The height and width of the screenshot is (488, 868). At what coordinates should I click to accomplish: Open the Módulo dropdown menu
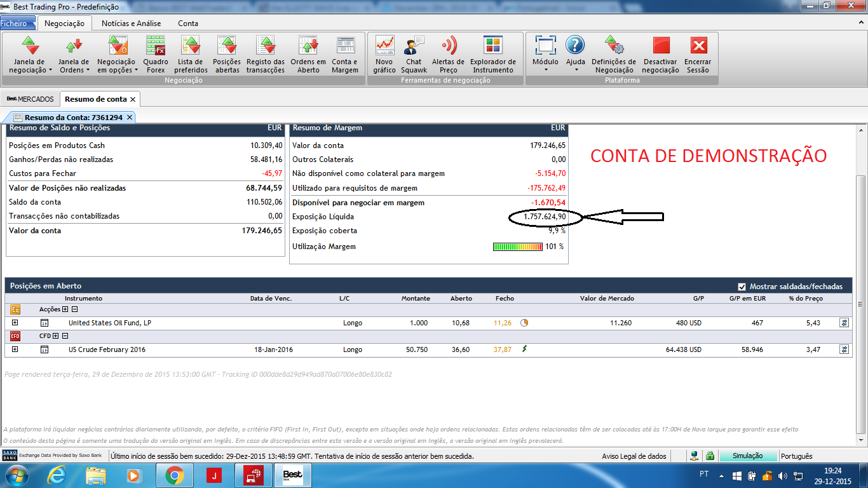coord(545,54)
